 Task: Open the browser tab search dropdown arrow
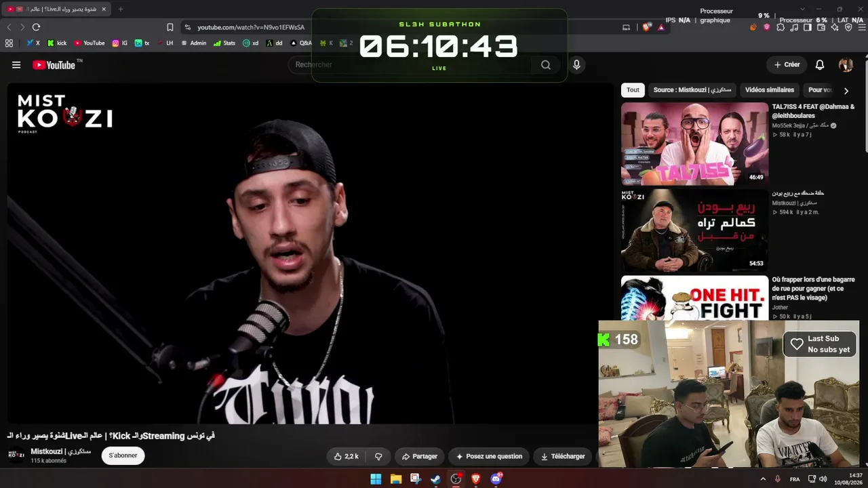[802, 9]
